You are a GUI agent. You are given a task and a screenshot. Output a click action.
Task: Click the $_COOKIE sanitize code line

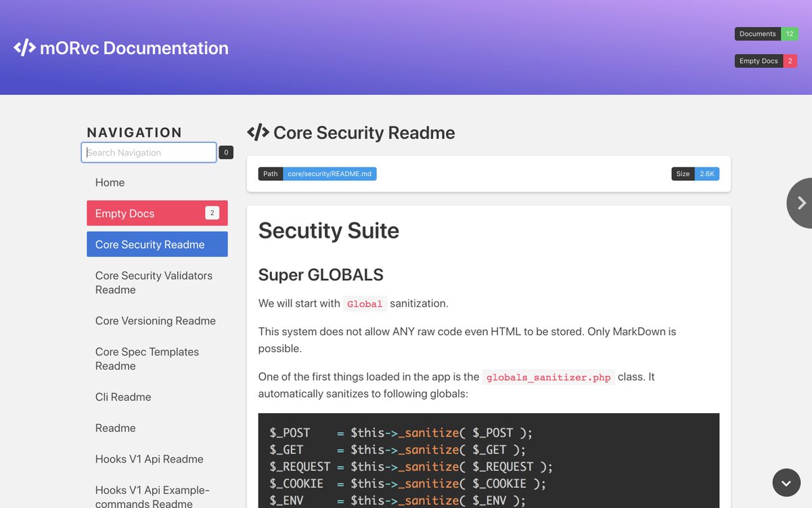coord(408,484)
